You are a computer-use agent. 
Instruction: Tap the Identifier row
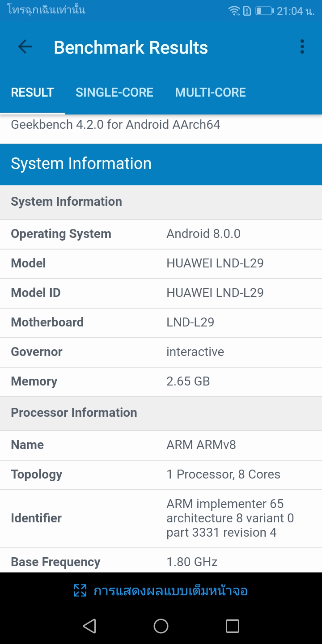click(x=161, y=518)
